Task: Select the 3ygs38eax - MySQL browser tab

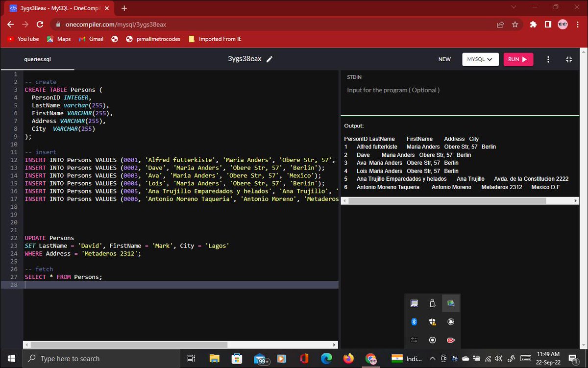Action: tap(60, 8)
